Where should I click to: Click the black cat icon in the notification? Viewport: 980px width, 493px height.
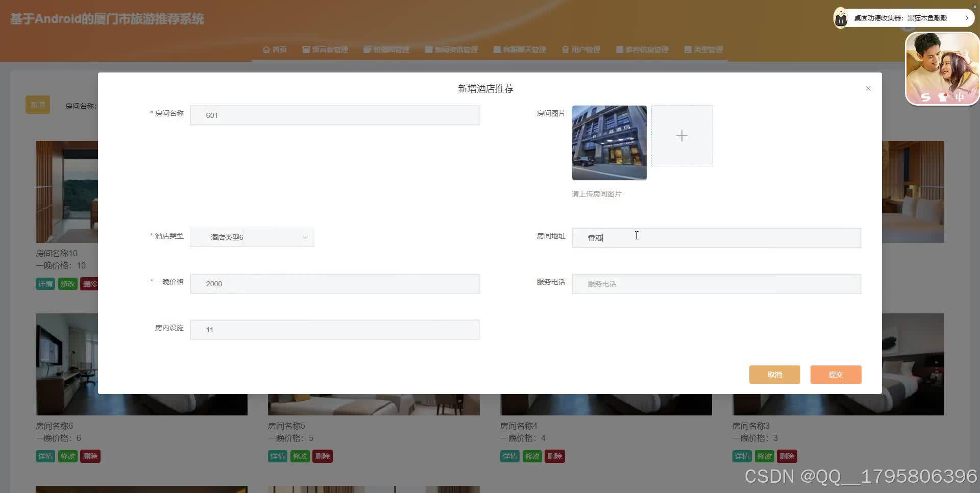coord(841,18)
